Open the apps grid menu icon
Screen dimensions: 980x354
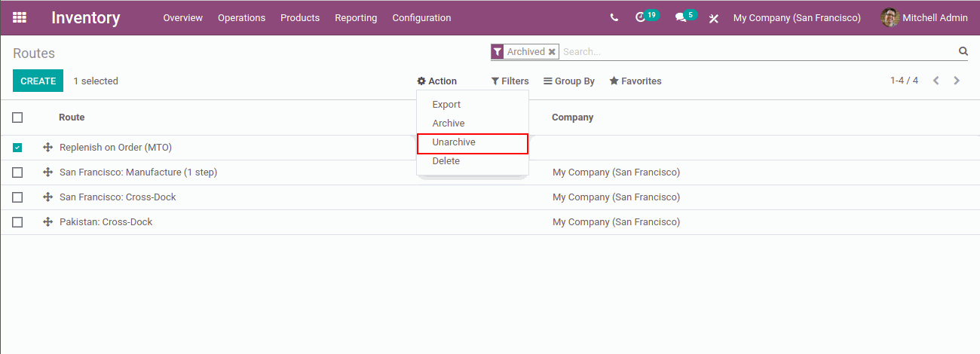coord(20,17)
